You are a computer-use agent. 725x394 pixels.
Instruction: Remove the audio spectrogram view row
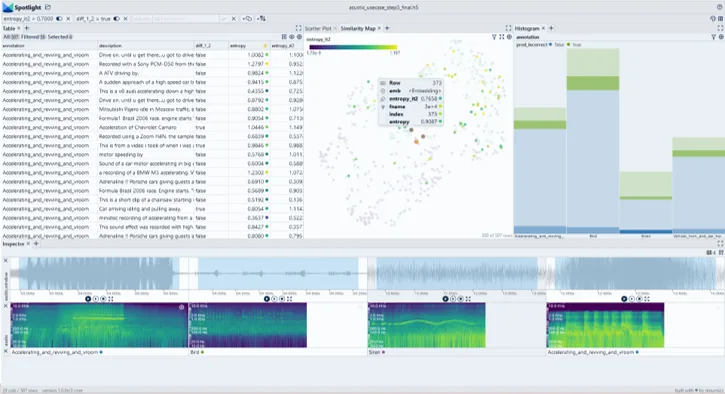pos(6,306)
